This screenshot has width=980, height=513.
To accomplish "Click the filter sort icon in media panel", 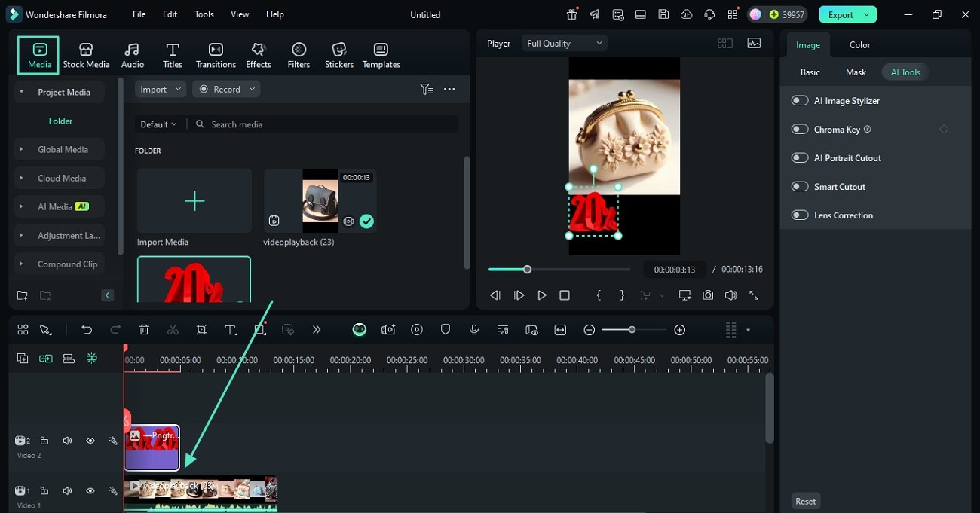I will coord(427,89).
